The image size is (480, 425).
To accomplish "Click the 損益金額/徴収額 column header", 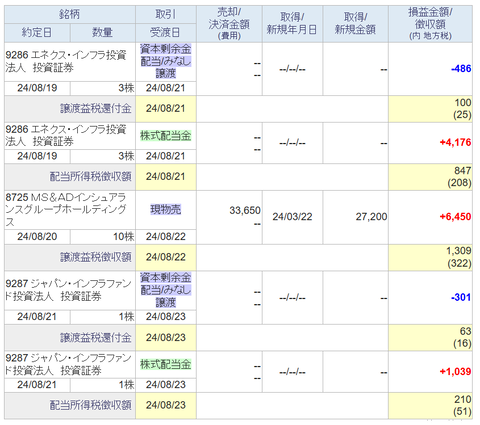I will (430, 24).
